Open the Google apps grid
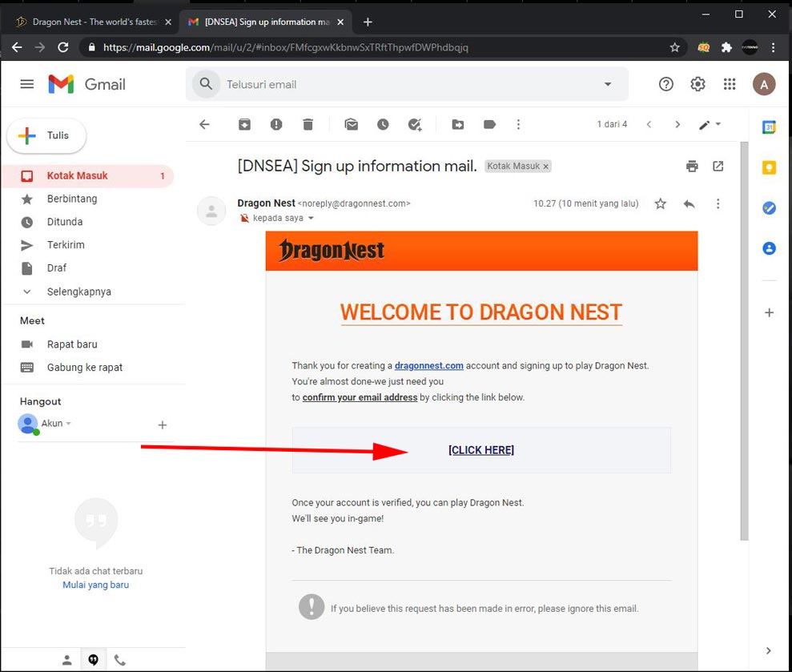Screen dimensions: 792x672 [730, 84]
